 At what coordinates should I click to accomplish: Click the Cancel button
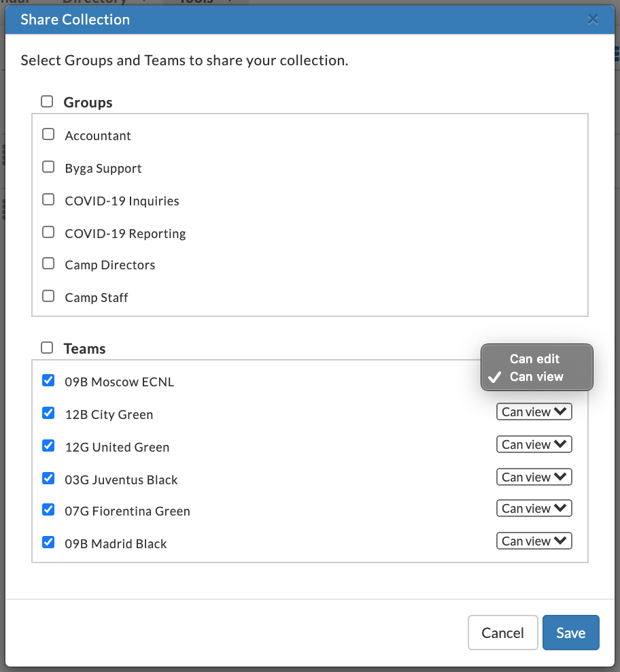point(502,633)
